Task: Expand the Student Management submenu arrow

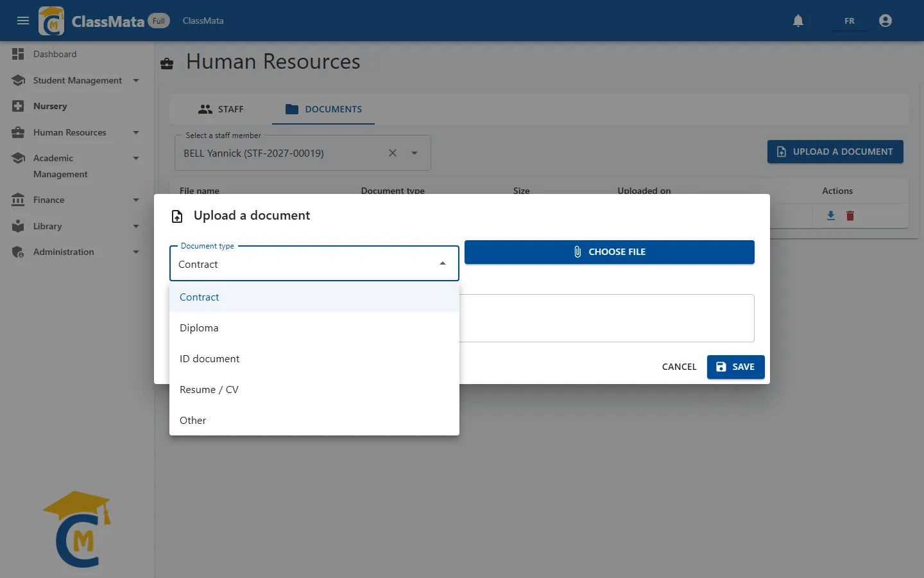Action: (x=136, y=80)
